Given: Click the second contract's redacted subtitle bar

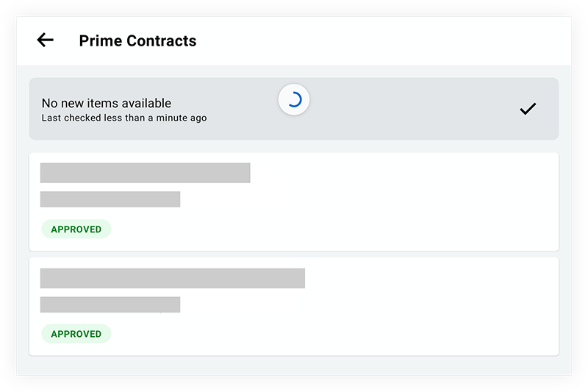Looking at the screenshot, I should [x=110, y=304].
